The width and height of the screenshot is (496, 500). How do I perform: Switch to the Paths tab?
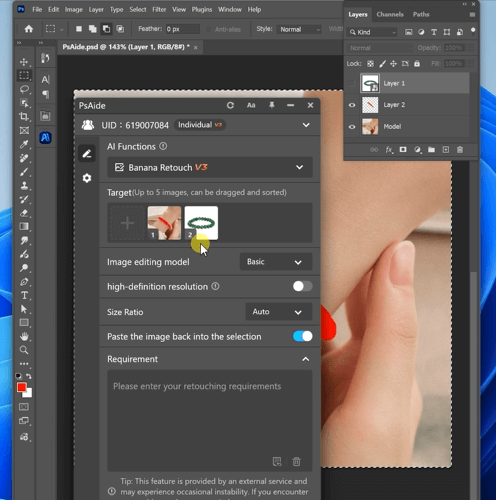[x=421, y=14]
